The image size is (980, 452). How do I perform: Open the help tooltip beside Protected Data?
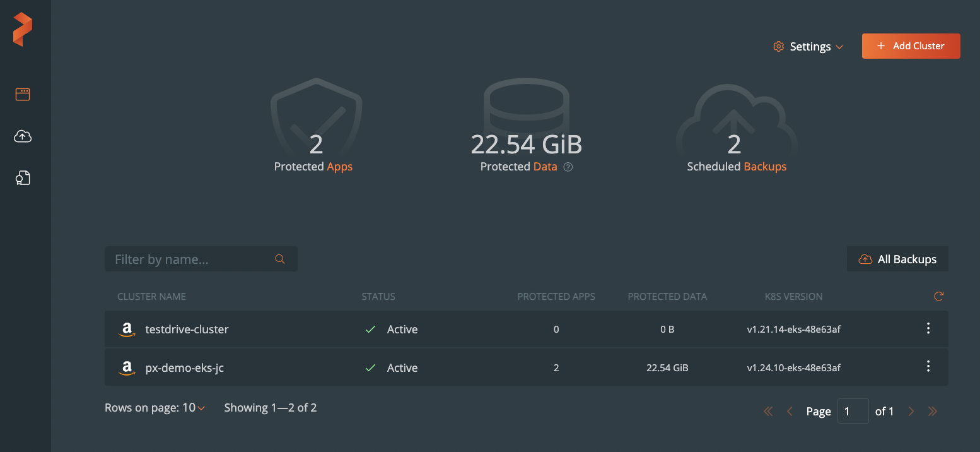[568, 167]
